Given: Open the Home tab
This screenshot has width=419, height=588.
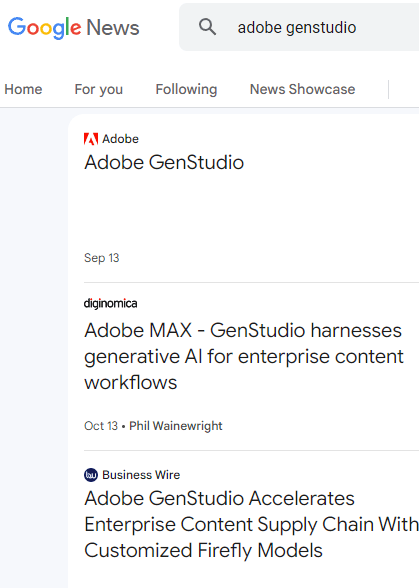Looking at the screenshot, I should pyautogui.click(x=23, y=89).
